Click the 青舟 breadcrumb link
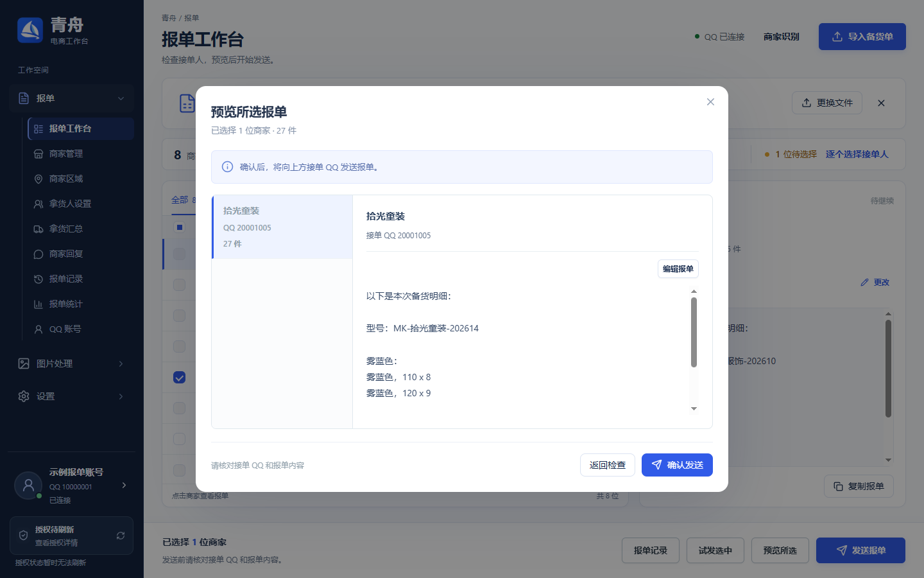 169,18
